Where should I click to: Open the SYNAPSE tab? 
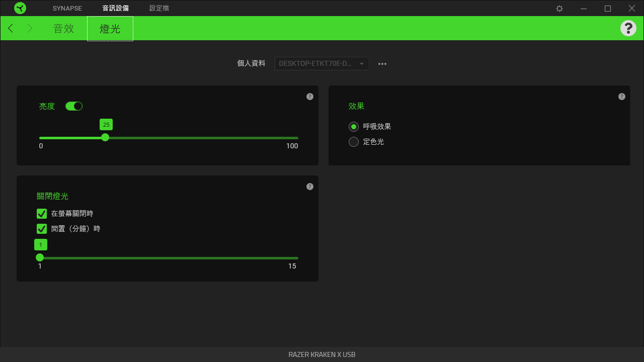[67, 8]
